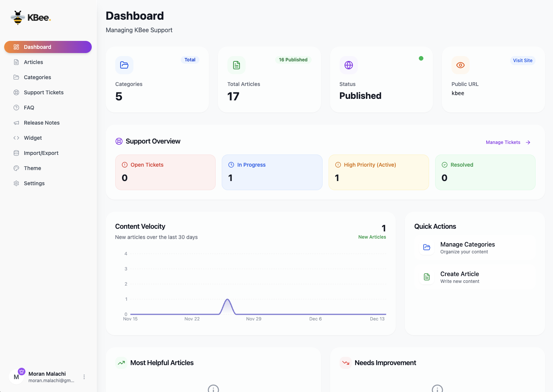
Task: Open Support Tickets from the sidebar
Action: (43, 92)
